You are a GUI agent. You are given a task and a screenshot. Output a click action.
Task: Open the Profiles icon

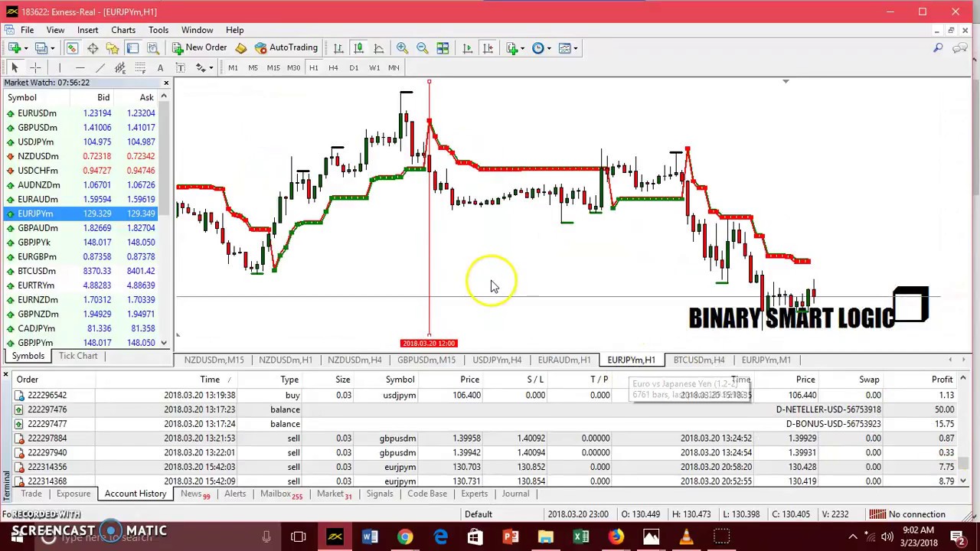point(41,48)
